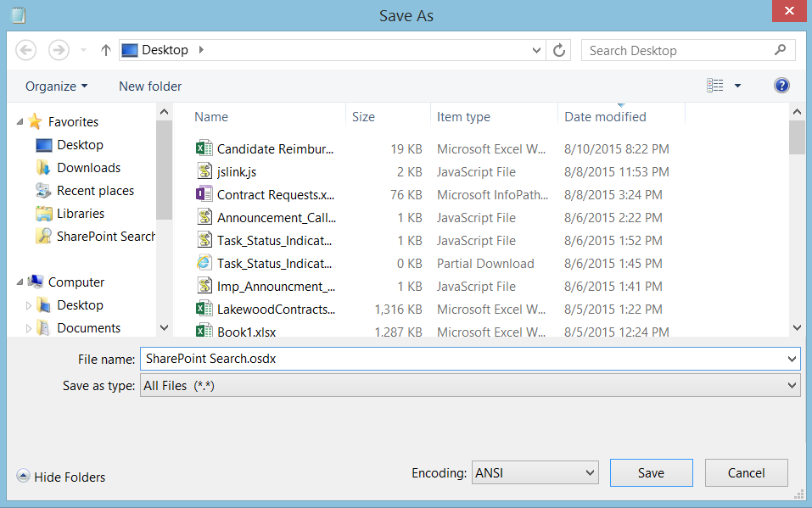Sort files by Item type column
Screen dimensions: 812x508
(x=463, y=117)
